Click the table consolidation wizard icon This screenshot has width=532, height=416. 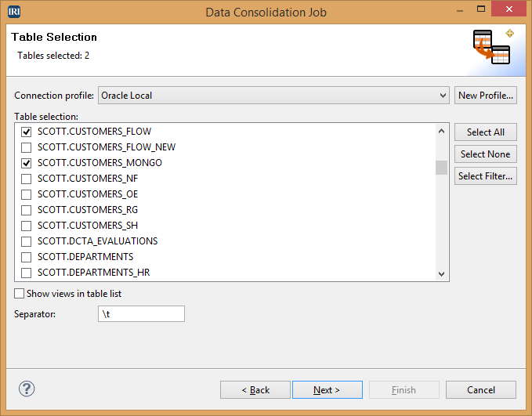tap(491, 47)
